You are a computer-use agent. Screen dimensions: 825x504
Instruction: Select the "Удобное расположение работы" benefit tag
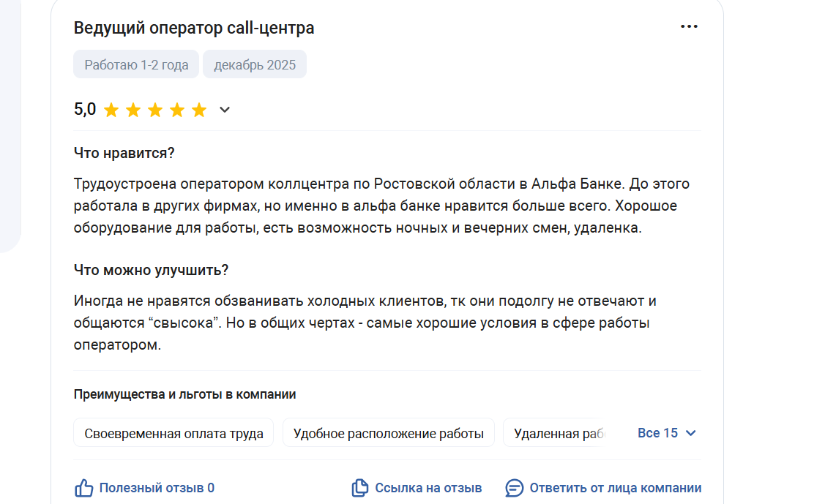coord(388,433)
